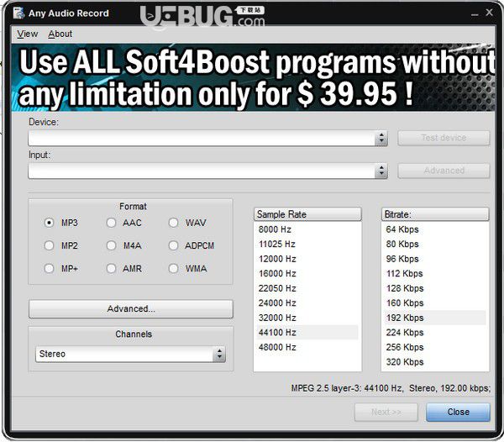Choose 80 Kbps bitrate

coord(435,245)
